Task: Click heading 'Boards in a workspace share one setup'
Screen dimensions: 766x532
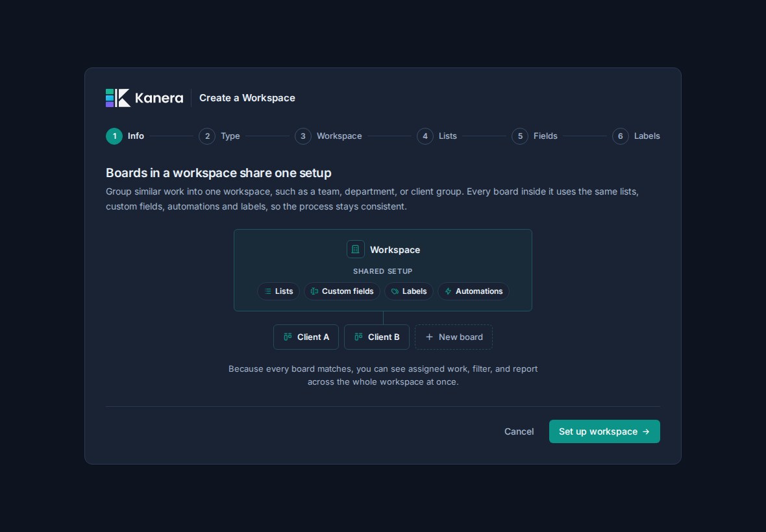Action: [218, 173]
